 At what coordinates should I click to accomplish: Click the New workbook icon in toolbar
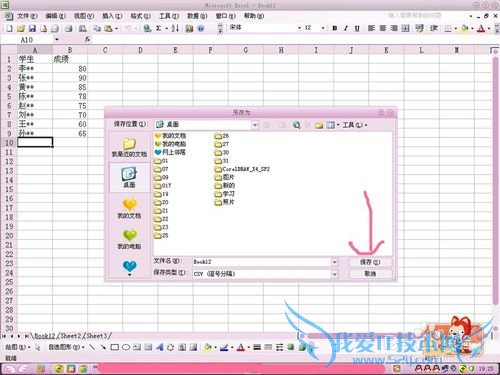[10, 28]
